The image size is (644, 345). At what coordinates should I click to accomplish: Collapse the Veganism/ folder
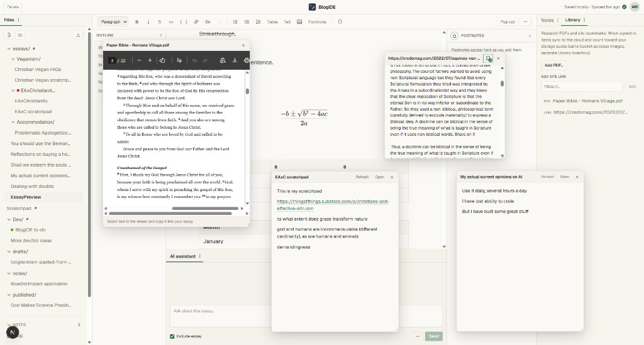pos(13,59)
